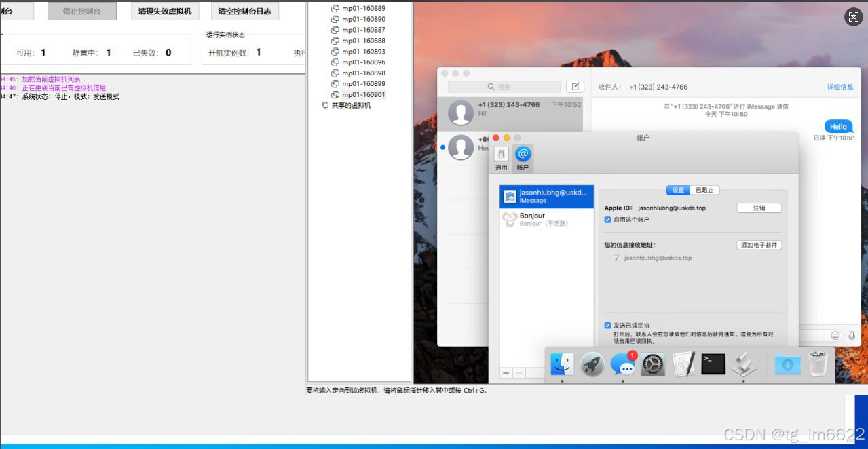Click the minus button to remove an account
868x449 pixels.
(x=518, y=373)
